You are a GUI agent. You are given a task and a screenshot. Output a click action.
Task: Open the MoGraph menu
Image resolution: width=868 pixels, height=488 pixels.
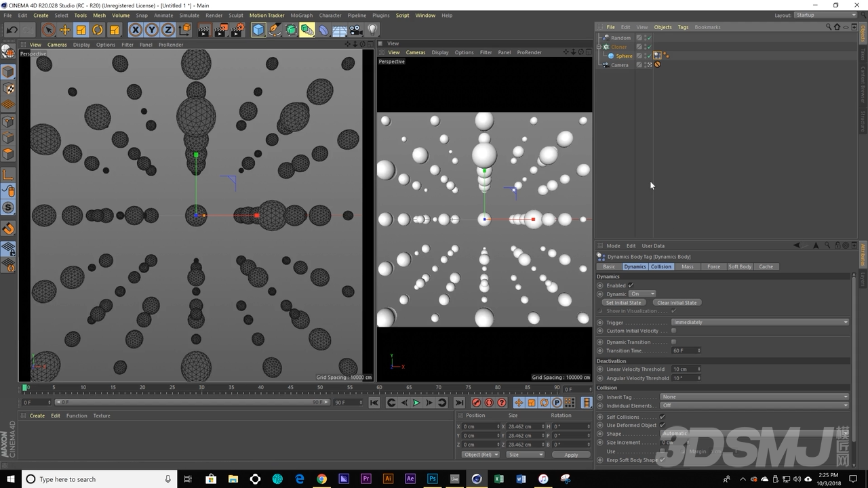pyautogui.click(x=301, y=15)
